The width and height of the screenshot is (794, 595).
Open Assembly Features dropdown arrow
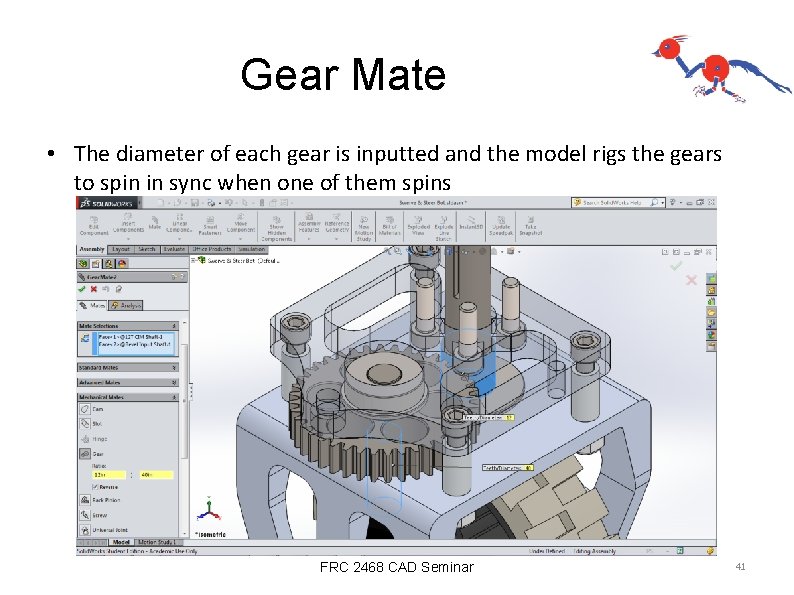click(309, 239)
